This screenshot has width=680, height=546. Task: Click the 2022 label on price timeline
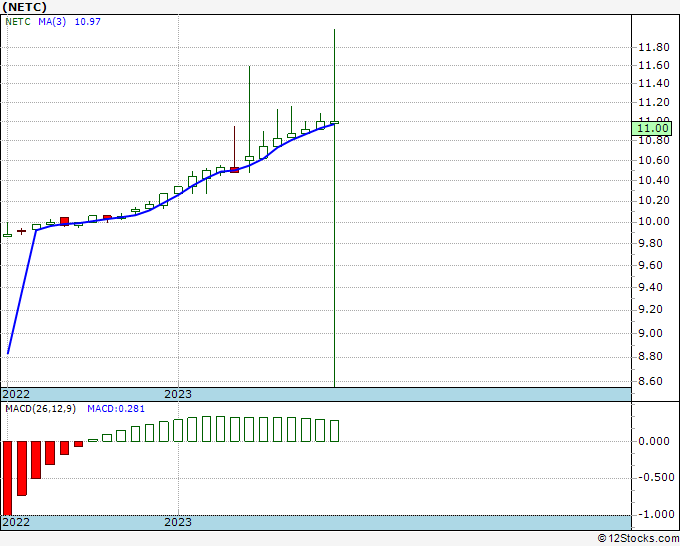click(16, 394)
